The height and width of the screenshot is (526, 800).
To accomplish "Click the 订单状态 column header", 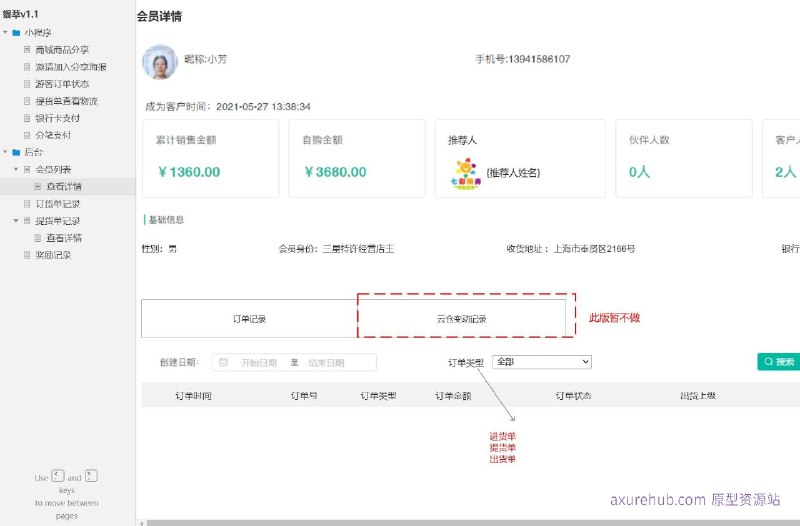I will (x=573, y=395).
